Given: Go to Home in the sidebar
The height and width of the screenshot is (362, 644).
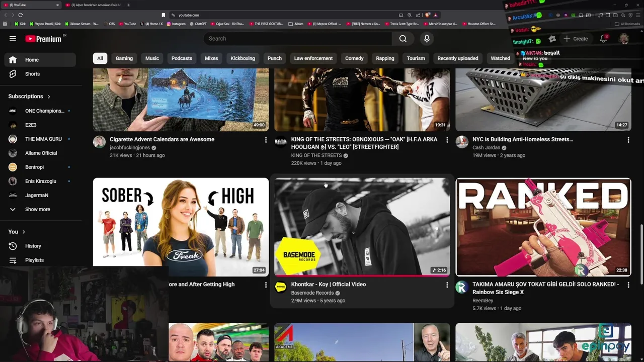Looking at the screenshot, I should coord(40,60).
